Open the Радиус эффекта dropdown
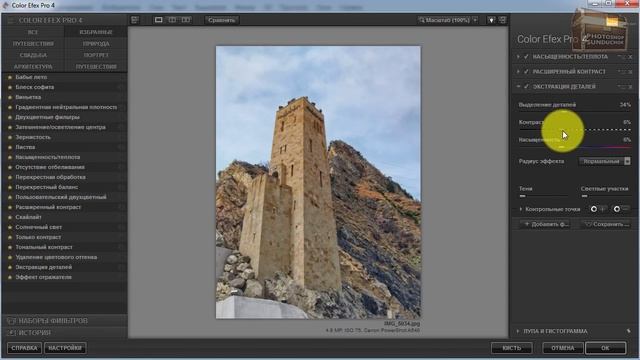This screenshot has width=640, height=360. point(604,161)
